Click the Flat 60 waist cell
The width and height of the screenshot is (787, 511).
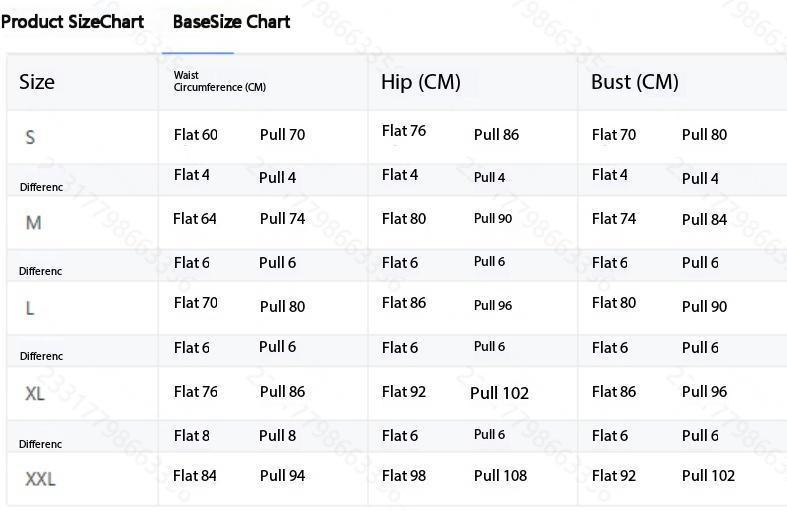(x=195, y=134)
